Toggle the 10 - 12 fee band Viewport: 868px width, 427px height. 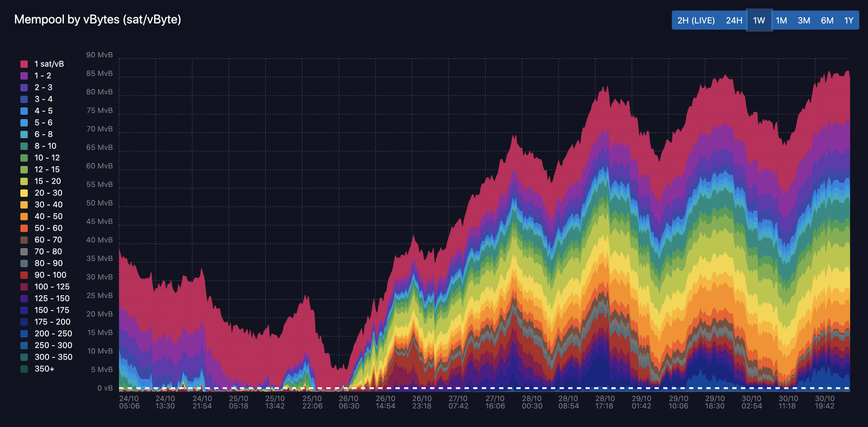tap(40, 158)
